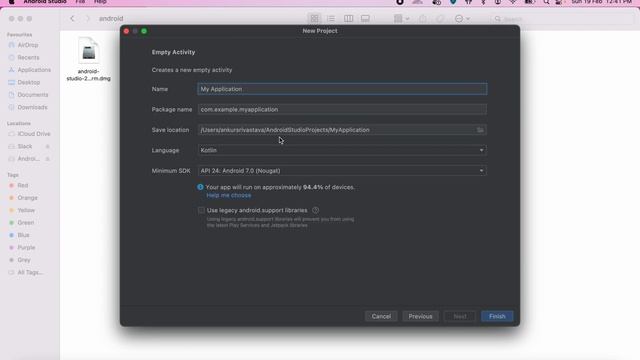Select Slack volume in Finder sidebar
This screenshot has width=640, height=360.
tap(24, 146)
